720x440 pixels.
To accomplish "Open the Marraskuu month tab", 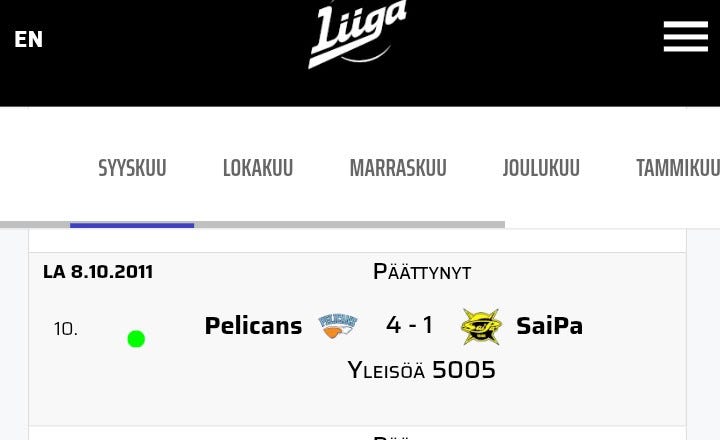I will click(398, 168).
